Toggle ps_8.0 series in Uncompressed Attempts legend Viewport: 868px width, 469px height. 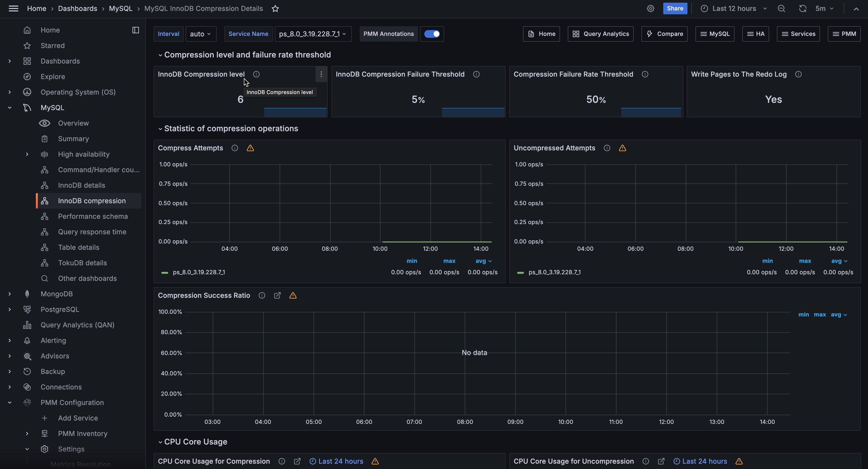pyautogui.click(x=554, y=272)
